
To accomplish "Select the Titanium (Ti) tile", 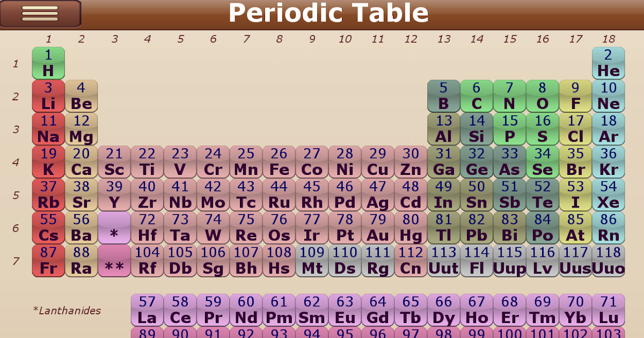I will 147,162.
